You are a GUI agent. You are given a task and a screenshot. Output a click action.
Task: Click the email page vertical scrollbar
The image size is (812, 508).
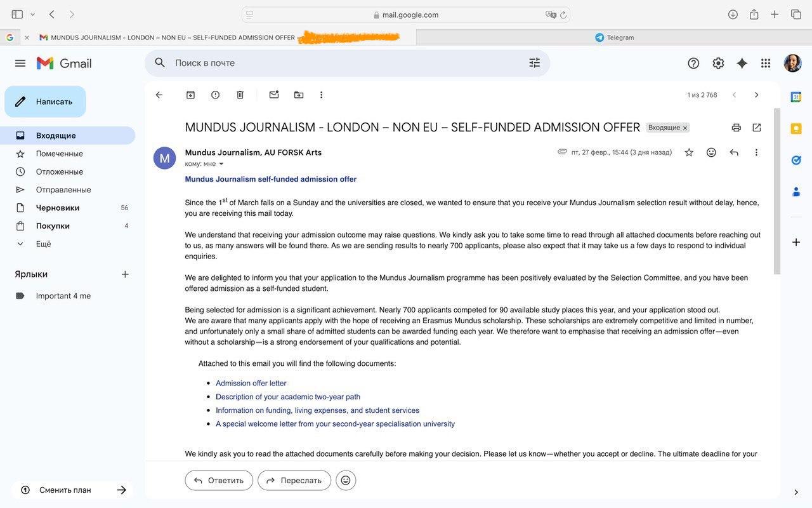coord(777,190)
